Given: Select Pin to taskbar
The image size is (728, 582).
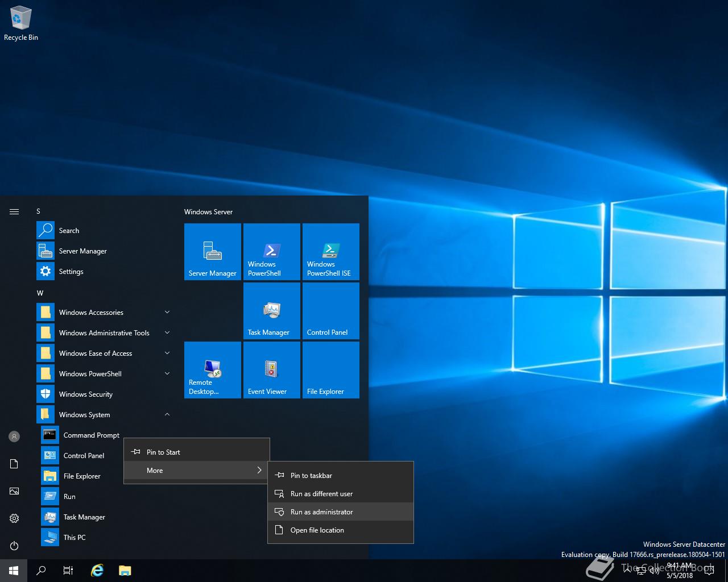Looking at the screenshot, I should [x=341, y=475].
